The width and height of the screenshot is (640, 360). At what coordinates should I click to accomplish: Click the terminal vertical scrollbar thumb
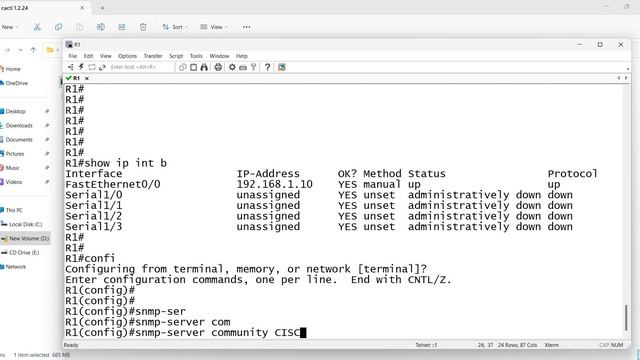point(626,318)
